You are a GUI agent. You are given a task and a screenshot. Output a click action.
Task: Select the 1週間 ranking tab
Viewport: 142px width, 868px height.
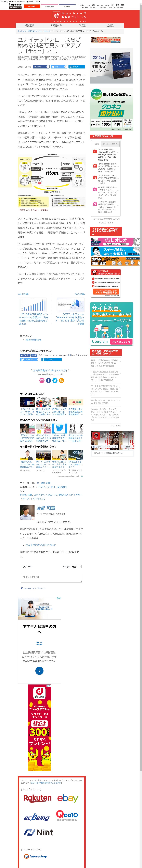tap(96, 144)
